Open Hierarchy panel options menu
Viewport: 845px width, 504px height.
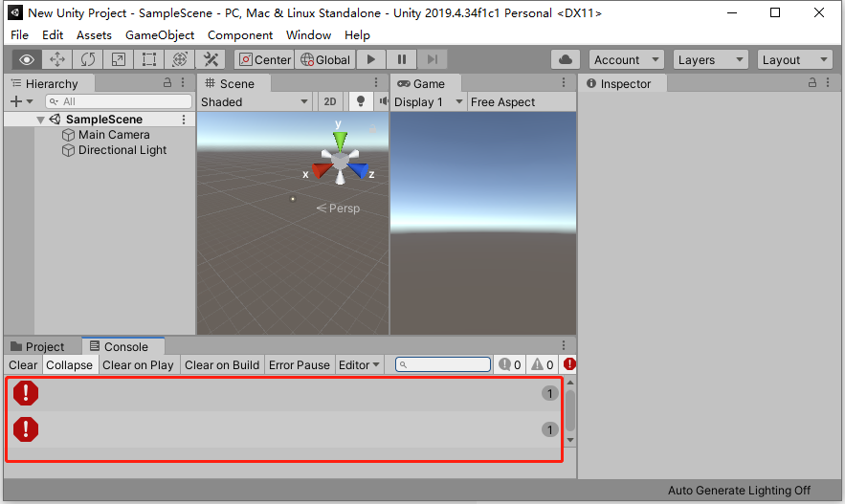[183, 82]
